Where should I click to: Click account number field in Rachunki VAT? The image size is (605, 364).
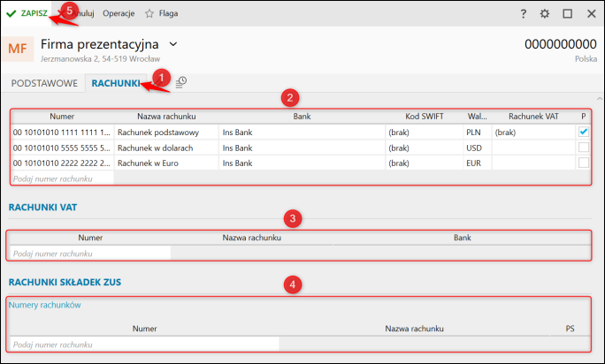click(x=88, y=254)
